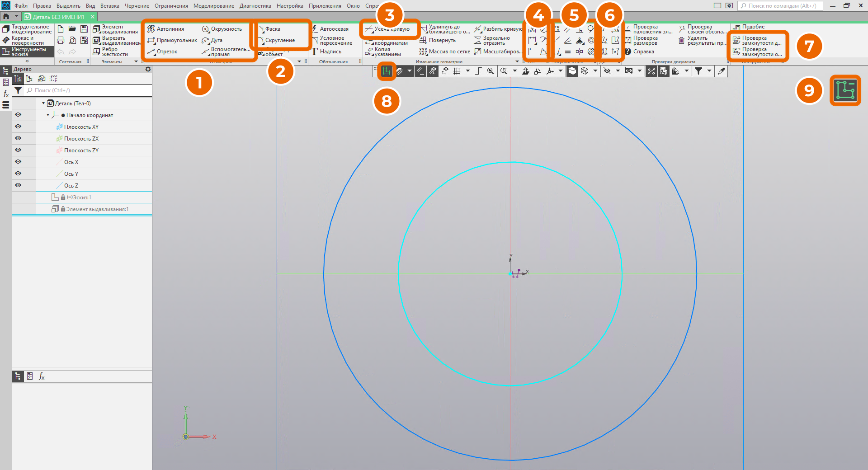Select the Автоосевая centerline tool

coord(330,29)
